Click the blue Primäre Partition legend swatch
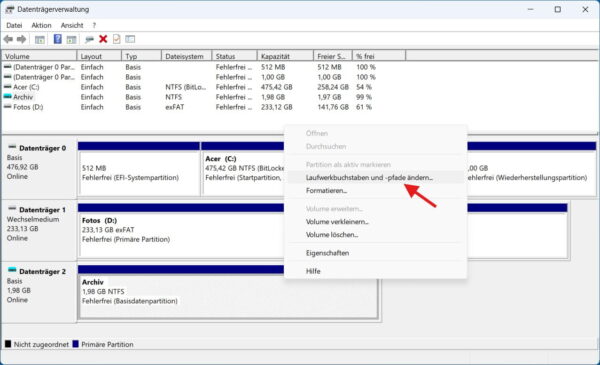The width and height of the screenshot is (600, 365). [75, 344]
